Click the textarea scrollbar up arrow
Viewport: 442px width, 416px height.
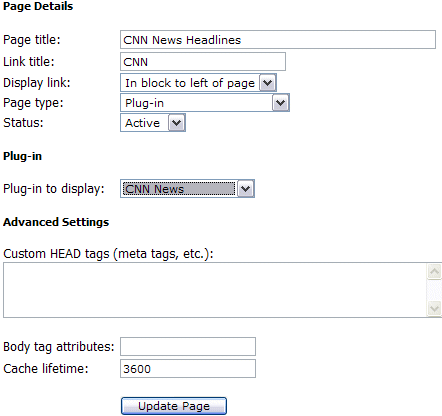coord(434,271)
